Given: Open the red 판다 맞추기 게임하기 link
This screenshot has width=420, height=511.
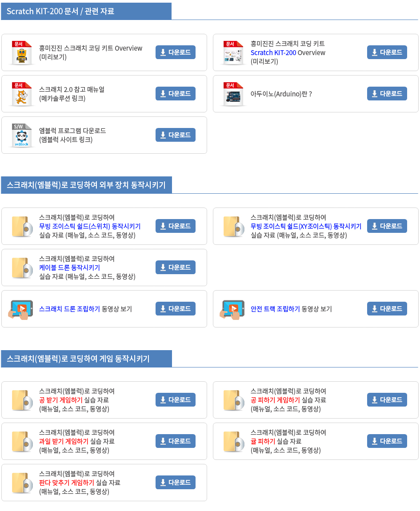Looking at the screenshot, I should tap(67, 483).
